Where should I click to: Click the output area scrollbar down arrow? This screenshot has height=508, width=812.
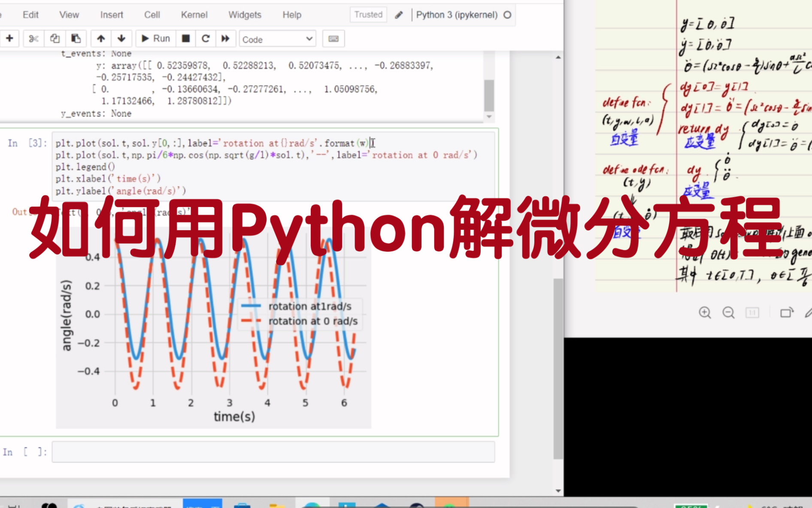coord(489,117)
